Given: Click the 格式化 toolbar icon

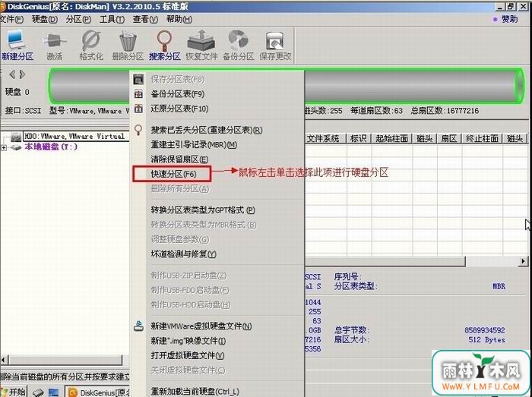Looking at the screenshot, I should 91,40.
